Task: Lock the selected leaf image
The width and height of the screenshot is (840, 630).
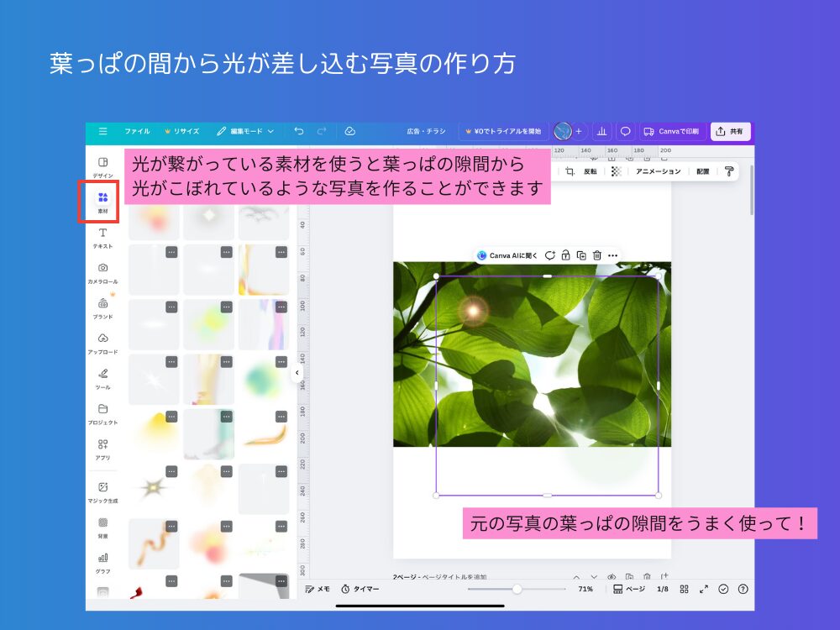Action: tap(565, 255)
